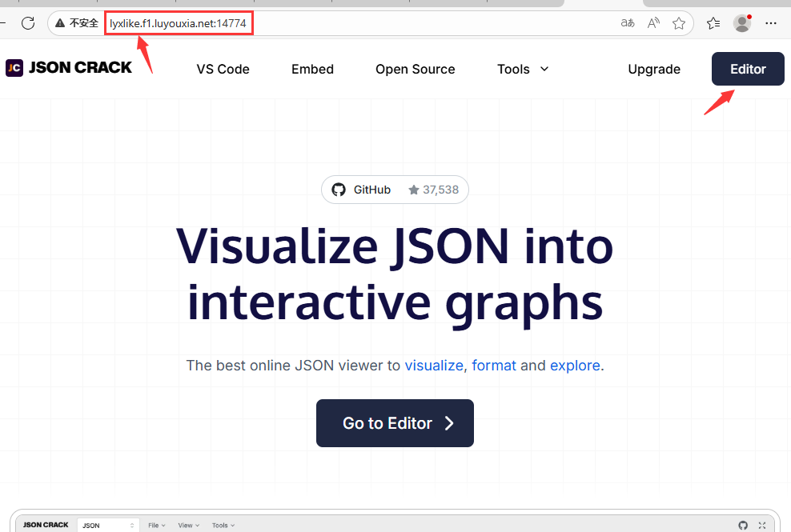Click the GitHub octocat icon in the badge
Viewport: 791px width, 532px height.
click(339, 190)
